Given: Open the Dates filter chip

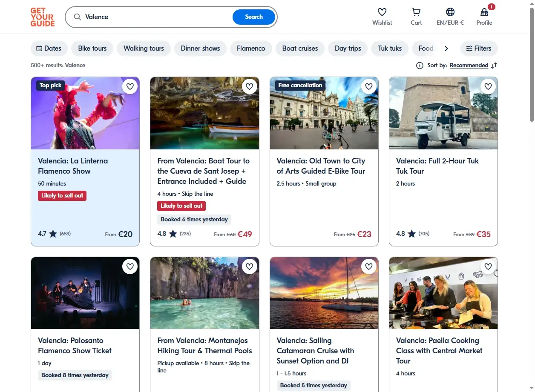Looking at the screenshot, I should pyautogui.click(x=49, y=49).
